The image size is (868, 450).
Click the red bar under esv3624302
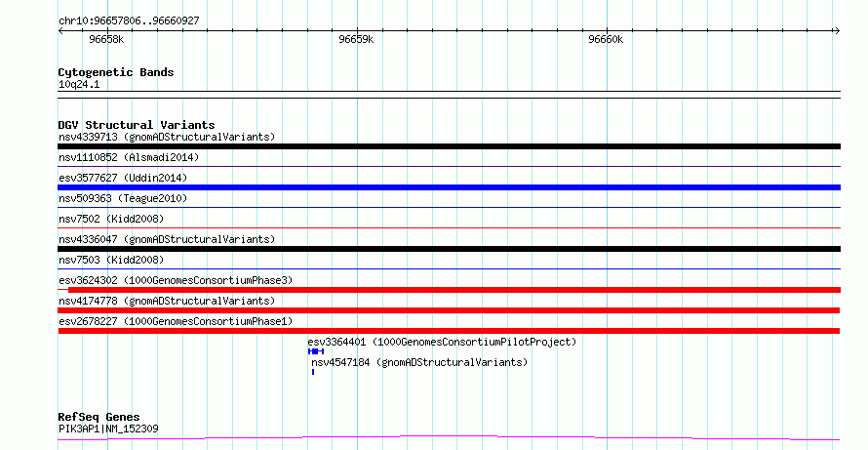(449, 290)
